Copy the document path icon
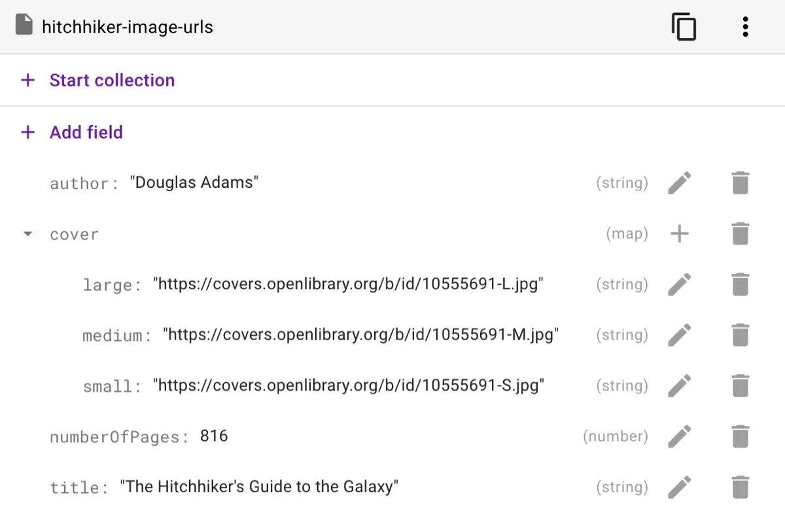This screenshot has height=532, width=785. pos(684,27)
